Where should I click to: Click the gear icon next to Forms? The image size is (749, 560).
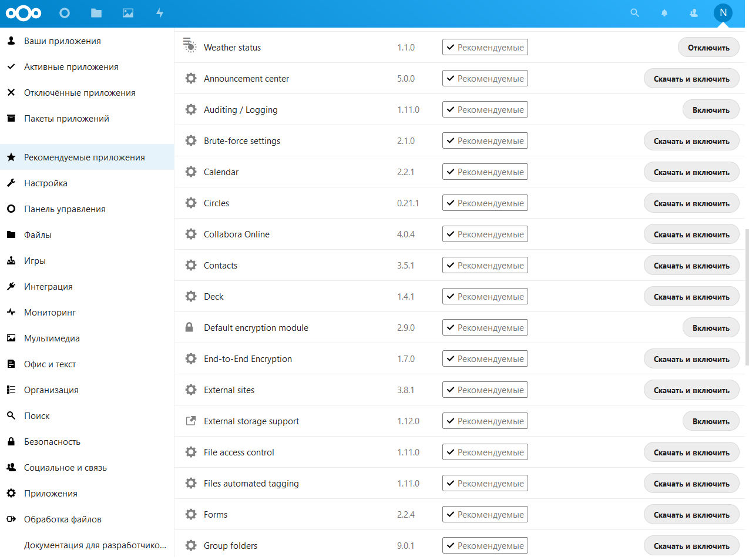[191, 514]
